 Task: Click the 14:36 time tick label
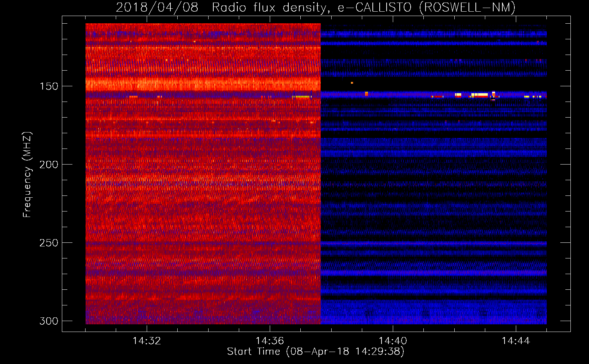tap(270, 341)
